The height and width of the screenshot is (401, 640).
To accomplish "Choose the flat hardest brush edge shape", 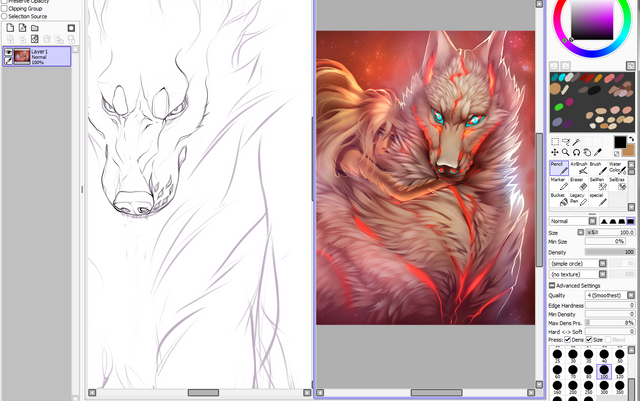I will [631, 221].
